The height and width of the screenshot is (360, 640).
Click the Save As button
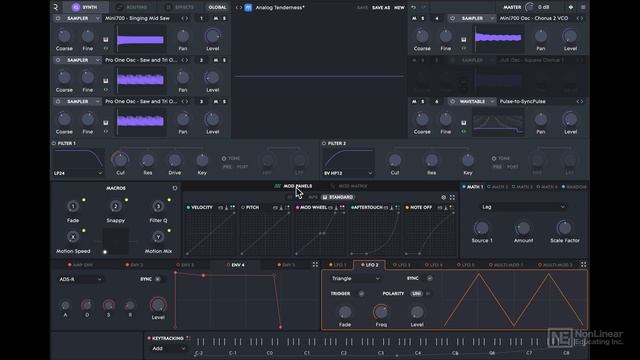click(x=380, y=7)
